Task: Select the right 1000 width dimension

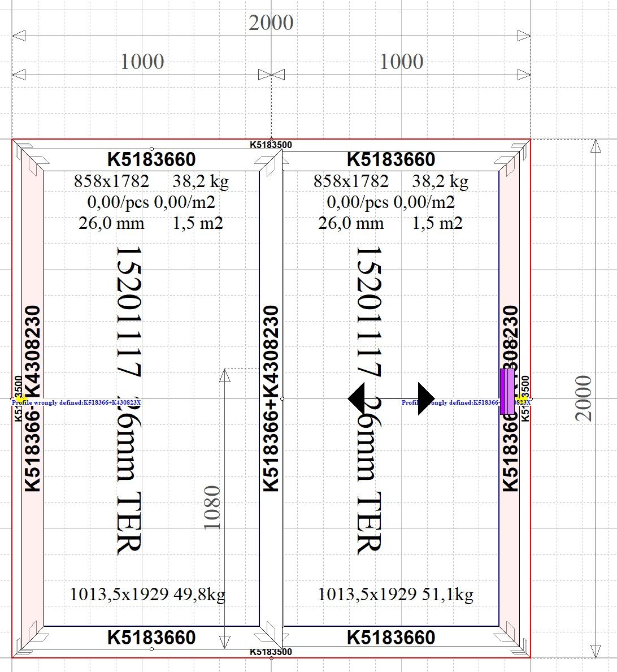Action: [401, 62]
